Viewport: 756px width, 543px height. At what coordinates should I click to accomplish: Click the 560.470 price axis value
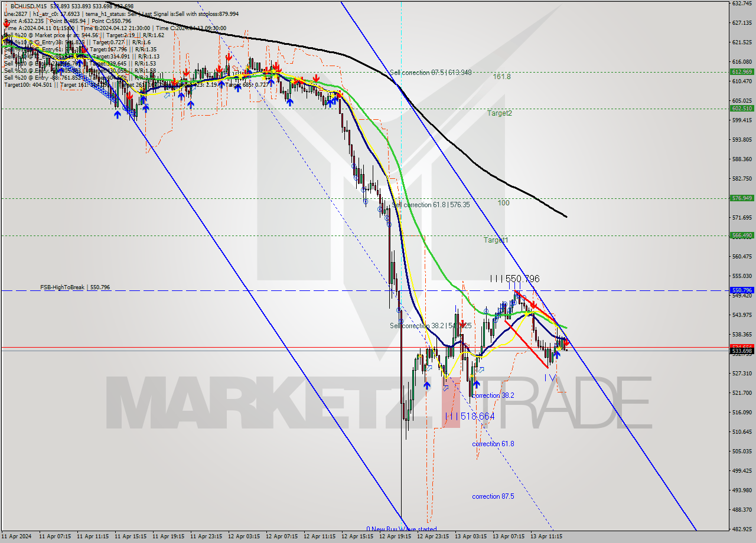pyautogui.click(x=741, y=256)
